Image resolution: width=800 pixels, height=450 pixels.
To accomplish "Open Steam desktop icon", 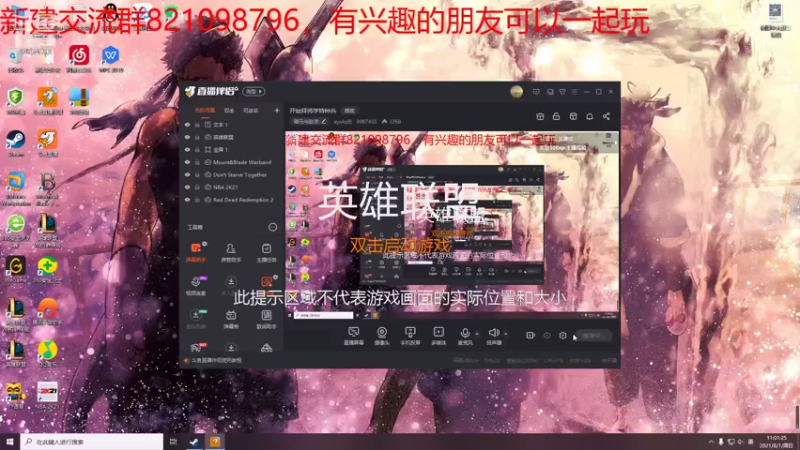I will click(x=16, y=143).
